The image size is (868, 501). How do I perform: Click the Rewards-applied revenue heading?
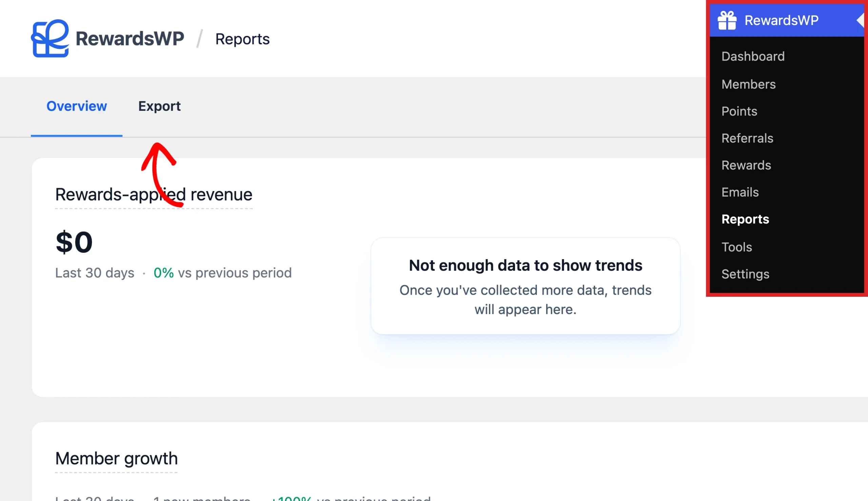154,195
